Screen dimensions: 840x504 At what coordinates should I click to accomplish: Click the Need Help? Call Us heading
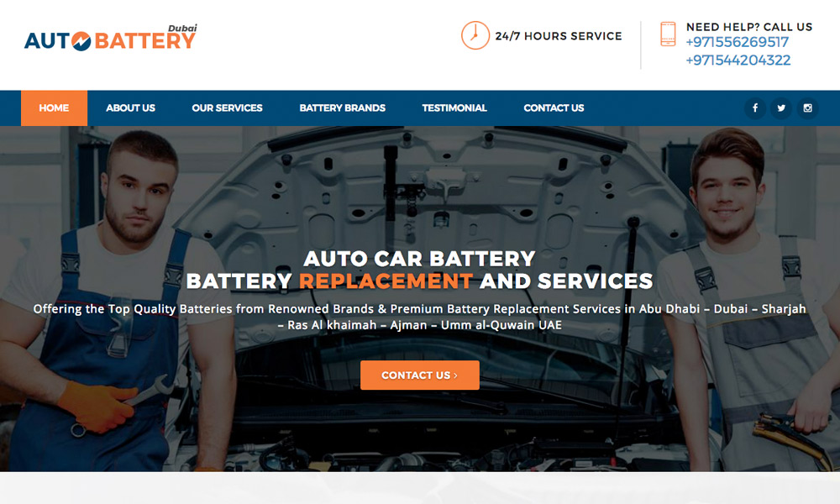point(749,27)
